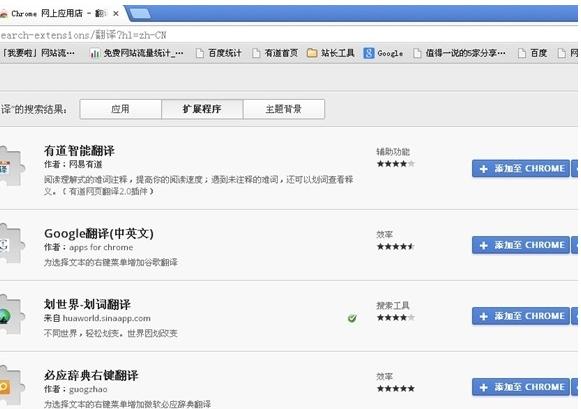Add Google翻译(中英文) to Chrome
Screen dimensions: 581x409
click(x=521, y=245)
